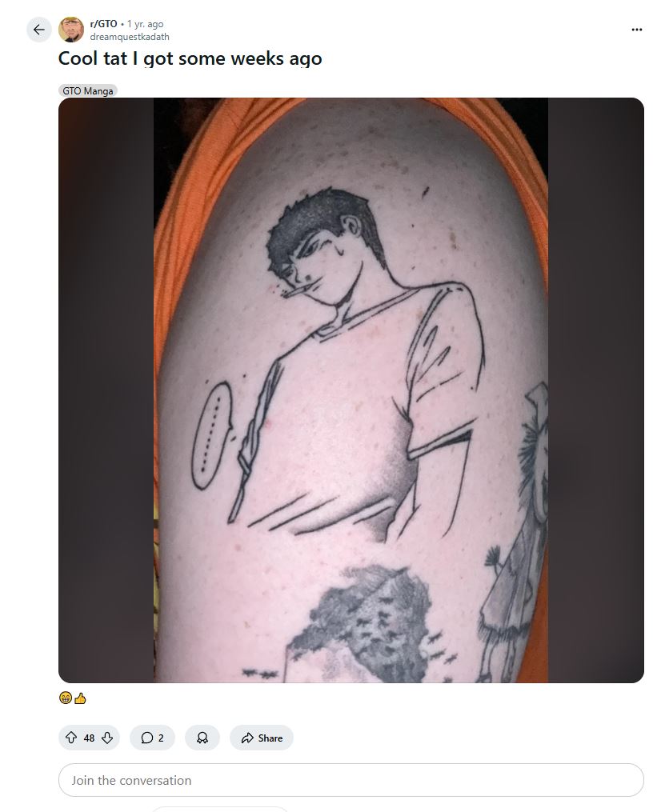Click the back arrow button

click(39, 30)
